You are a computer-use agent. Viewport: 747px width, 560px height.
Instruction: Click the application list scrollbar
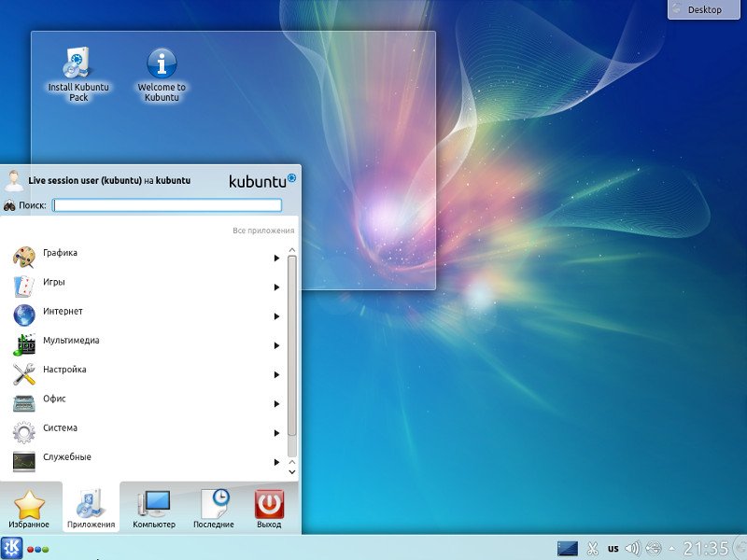[291, 345]
